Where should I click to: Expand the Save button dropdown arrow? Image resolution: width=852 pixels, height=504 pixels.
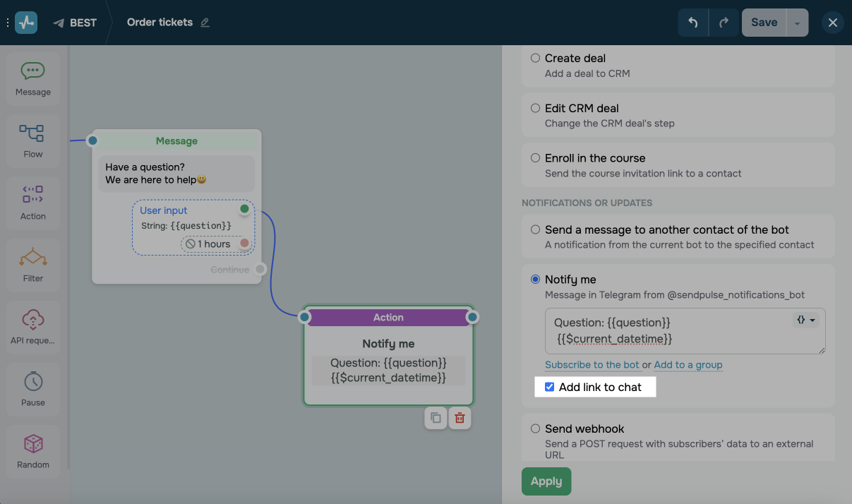(797, 23)
